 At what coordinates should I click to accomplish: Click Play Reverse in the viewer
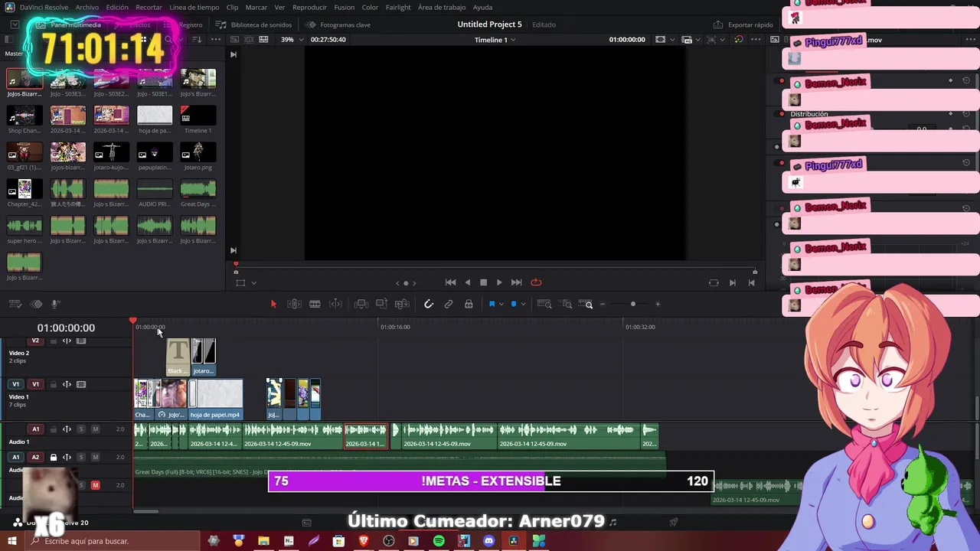pyautogui.click(x=467, y=282)
